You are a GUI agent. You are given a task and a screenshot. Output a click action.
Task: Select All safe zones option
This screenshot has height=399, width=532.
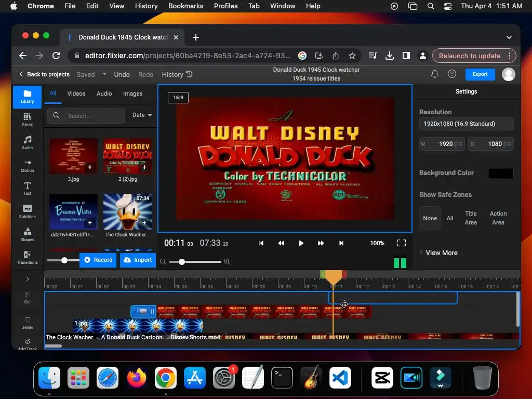click(450, 218)
